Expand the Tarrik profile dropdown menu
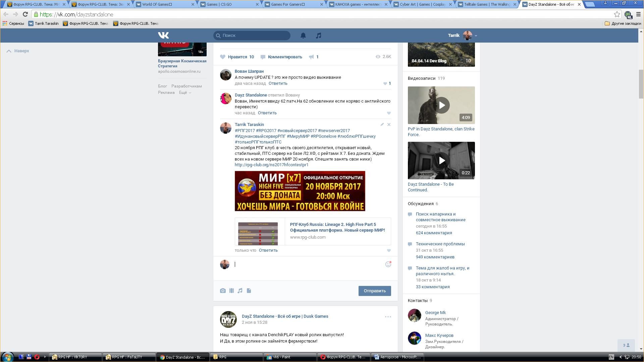The height and width of the screenshot is (362, 644). [x=476, y=36]
